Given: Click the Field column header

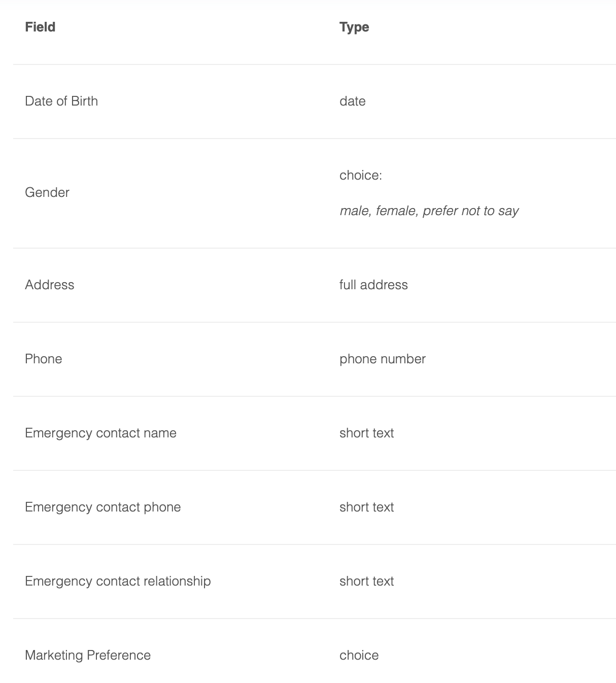Looking at the screenshot, I should tap(40, 27).
